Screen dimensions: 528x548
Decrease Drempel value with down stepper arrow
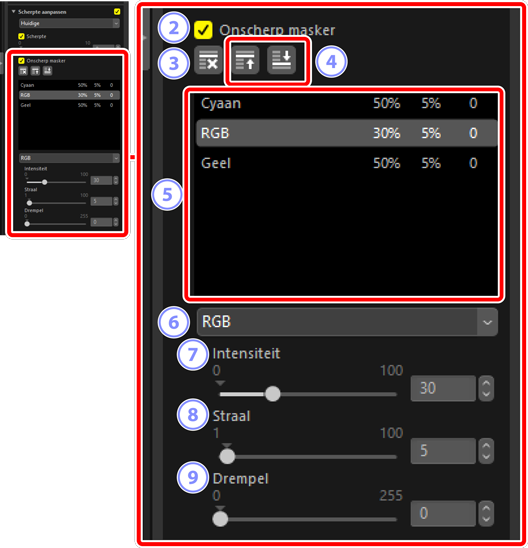click(x=486, y=519)
